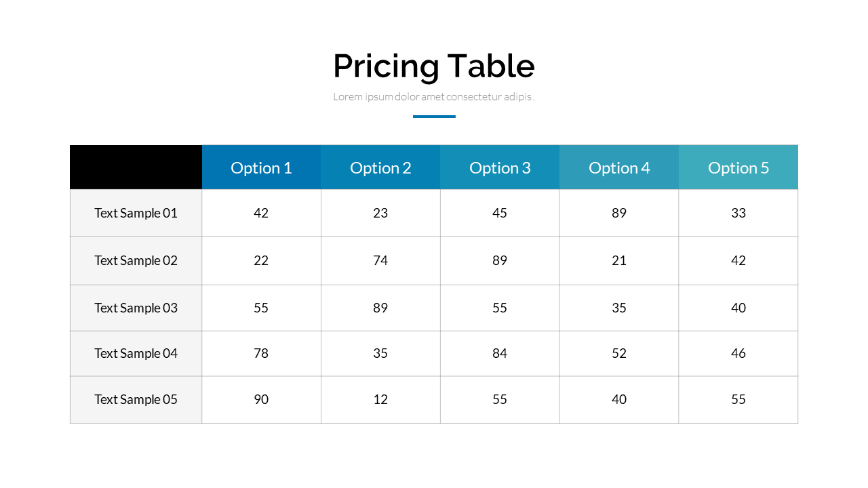
Task: Click Option 1 value for Text Sample 05
Action: (x=261, y=399)
